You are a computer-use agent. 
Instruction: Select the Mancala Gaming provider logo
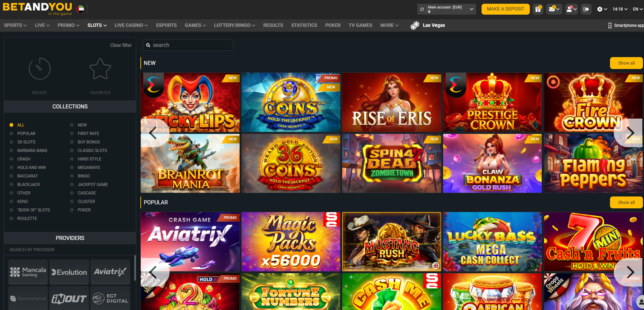click(x=28, y=272)
